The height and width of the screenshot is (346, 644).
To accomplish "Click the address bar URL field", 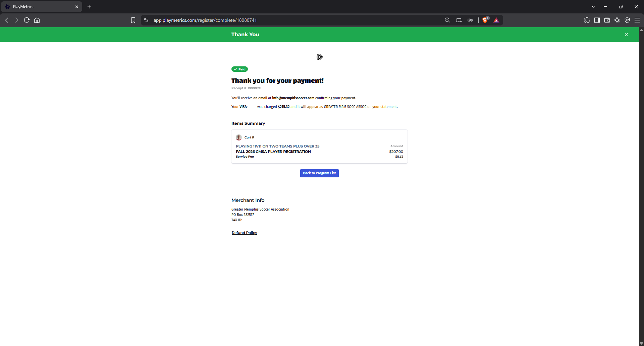I will tap(205, 20).
